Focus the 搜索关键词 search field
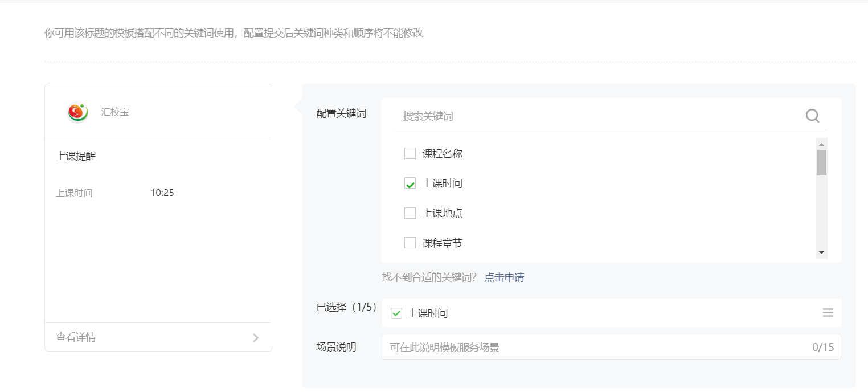 tap(598, 116)
